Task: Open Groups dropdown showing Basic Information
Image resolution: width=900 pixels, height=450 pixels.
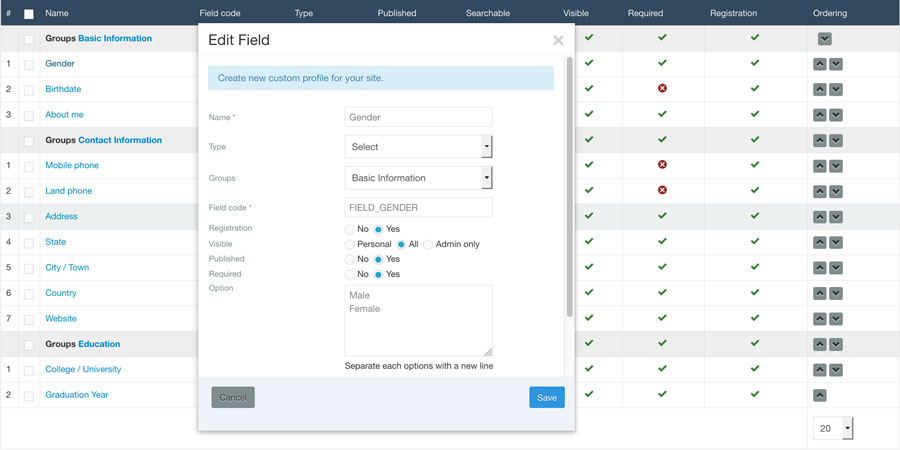Action: (x=418, y=178)
